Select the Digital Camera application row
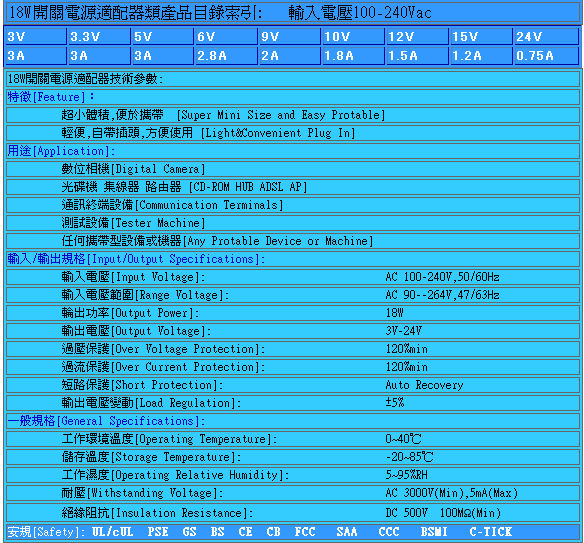 click(x=293, y=169)
